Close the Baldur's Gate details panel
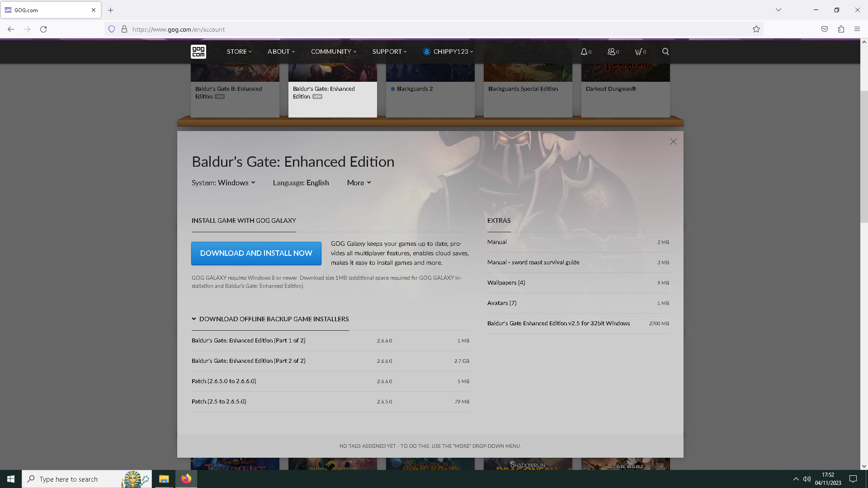The width and height of the screenshot is (868, 488). [674, 141]
